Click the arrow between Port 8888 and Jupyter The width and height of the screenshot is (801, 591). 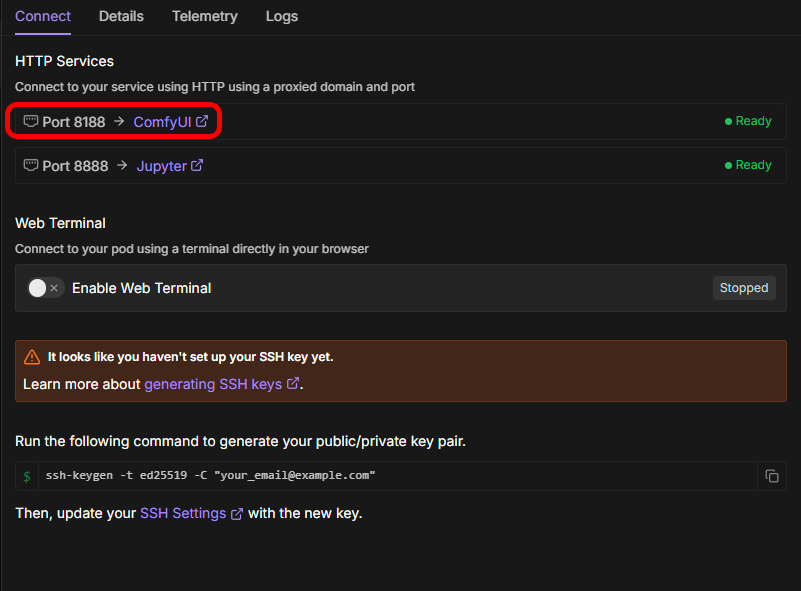[122, 165]
